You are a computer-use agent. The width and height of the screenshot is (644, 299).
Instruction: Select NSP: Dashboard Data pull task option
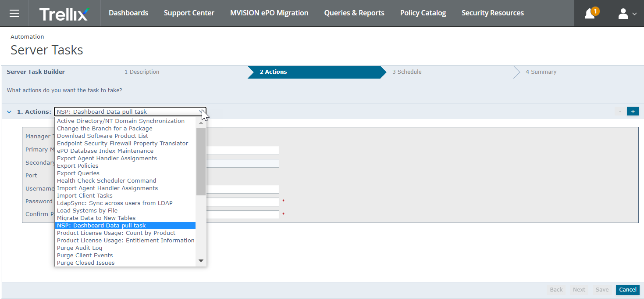(x=125, y=226)
